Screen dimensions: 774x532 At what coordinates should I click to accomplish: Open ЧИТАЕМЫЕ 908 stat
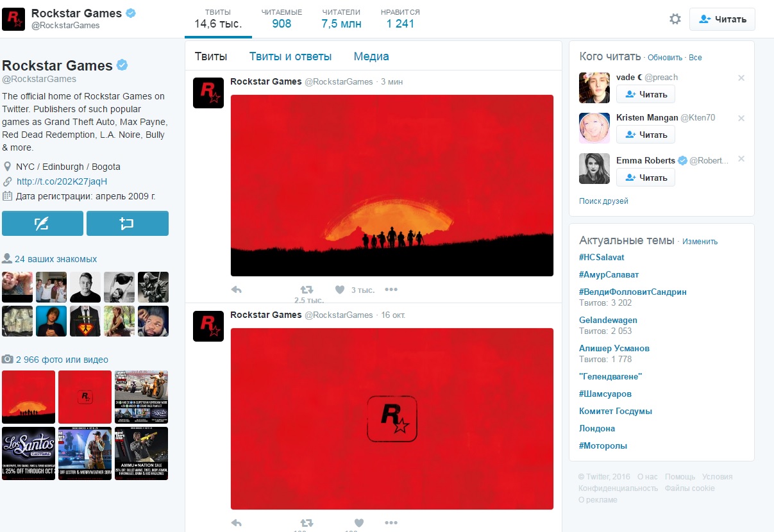[282, 19]
